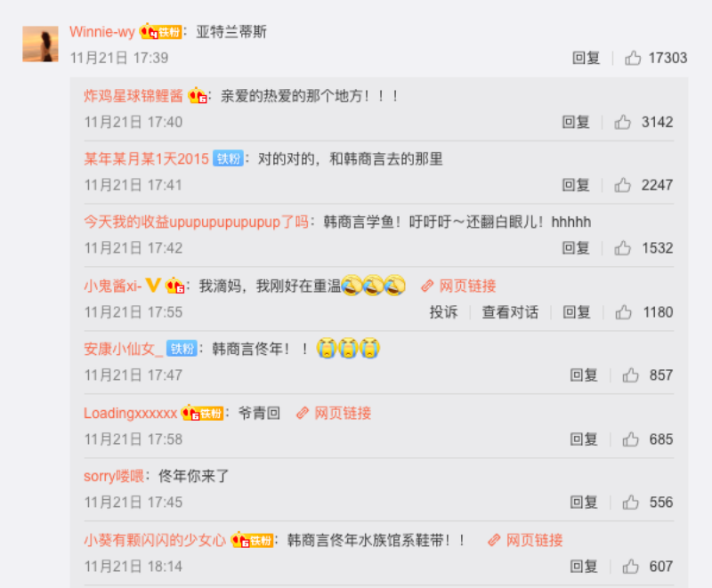
Task: Open 网页链接 in 小鬼酱xi-'s comment
Action: tap(458, 286)
